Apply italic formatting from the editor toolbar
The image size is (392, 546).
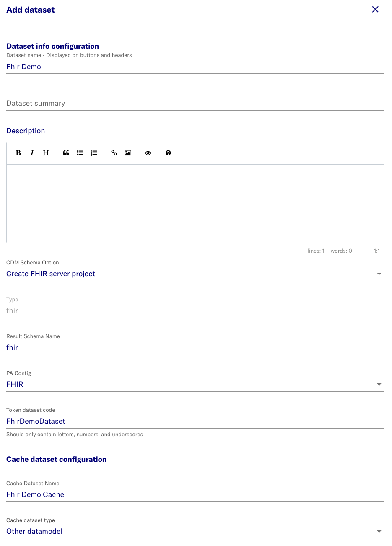(x=32, y=153)
